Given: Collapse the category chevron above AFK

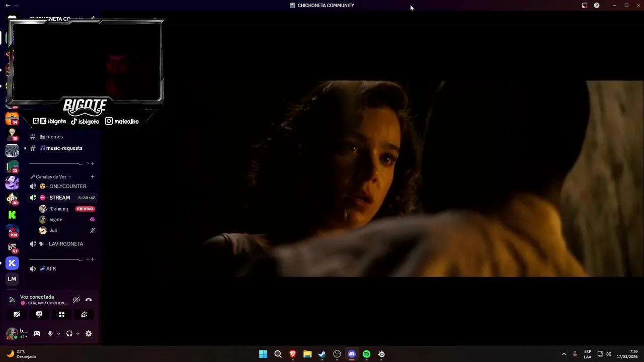Looking at the screenshot, I should (88, 259).
